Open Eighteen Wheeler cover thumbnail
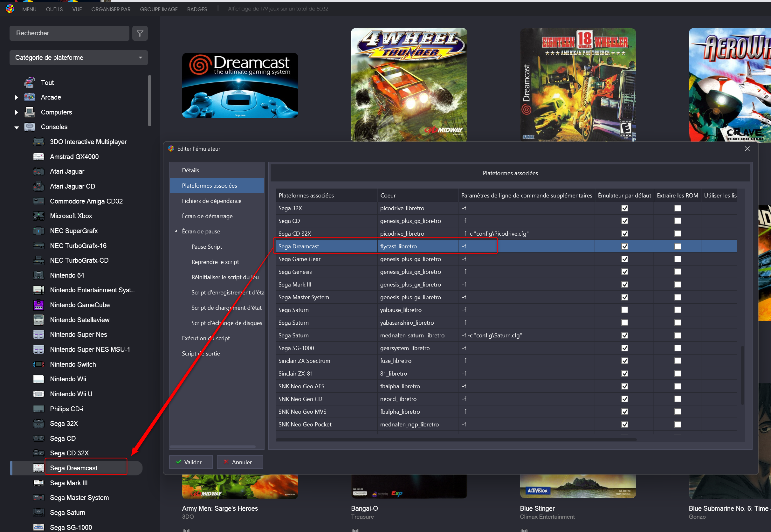Screen dimensions: 771x532 pyautogui.click(x=578, y=85)
